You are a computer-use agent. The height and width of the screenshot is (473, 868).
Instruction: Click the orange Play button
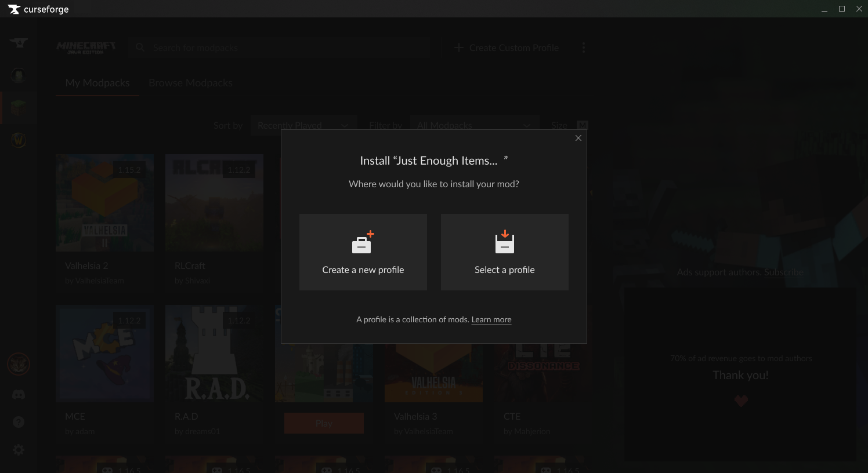(x=324, y=423)
